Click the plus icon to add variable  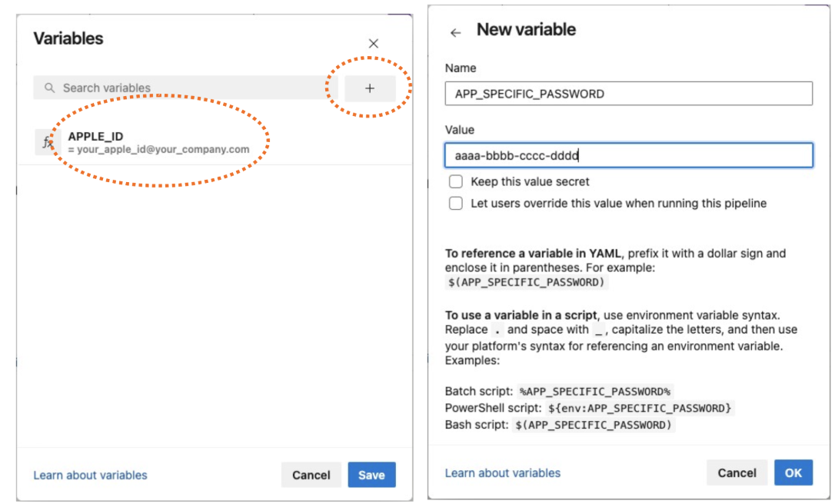tap(370, 88)
